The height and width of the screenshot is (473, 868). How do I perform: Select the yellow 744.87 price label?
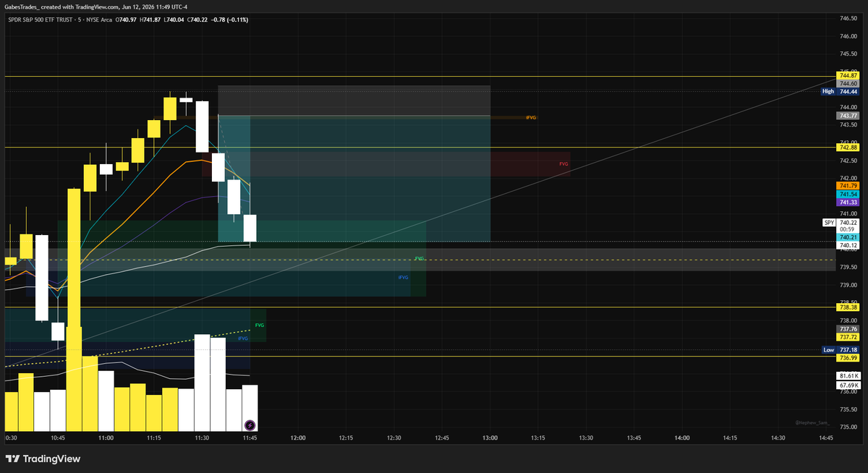[x=848, y=75]
